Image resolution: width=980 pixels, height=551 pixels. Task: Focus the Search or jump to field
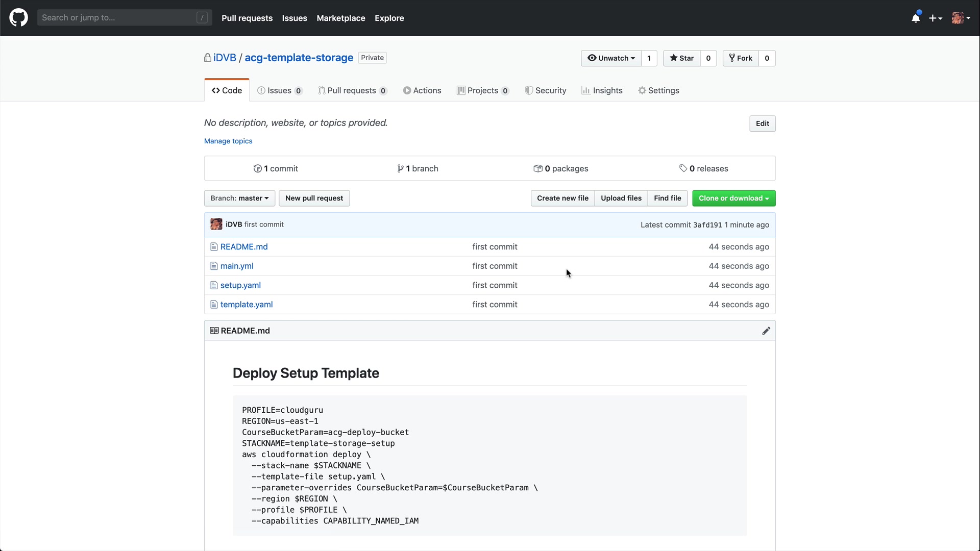(118, 18)
